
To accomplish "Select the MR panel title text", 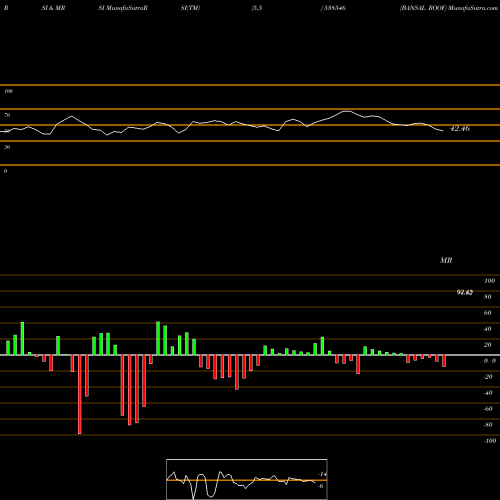I will [446, 260].
